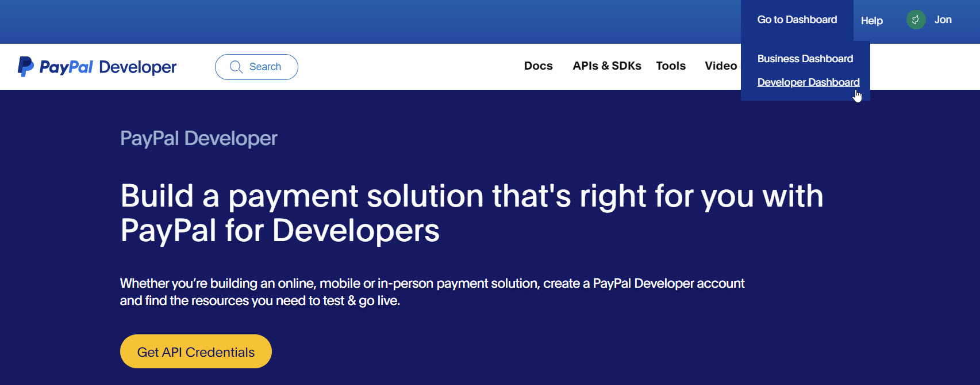Open the Tools navigation menu
This screenshot has width=980, height=385.
[671, 66]
